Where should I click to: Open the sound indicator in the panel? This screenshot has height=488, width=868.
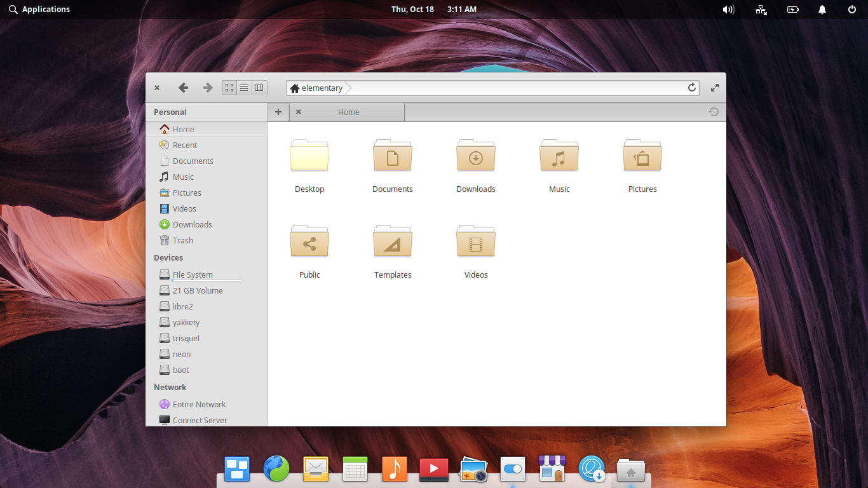click(x=728, y=10)
